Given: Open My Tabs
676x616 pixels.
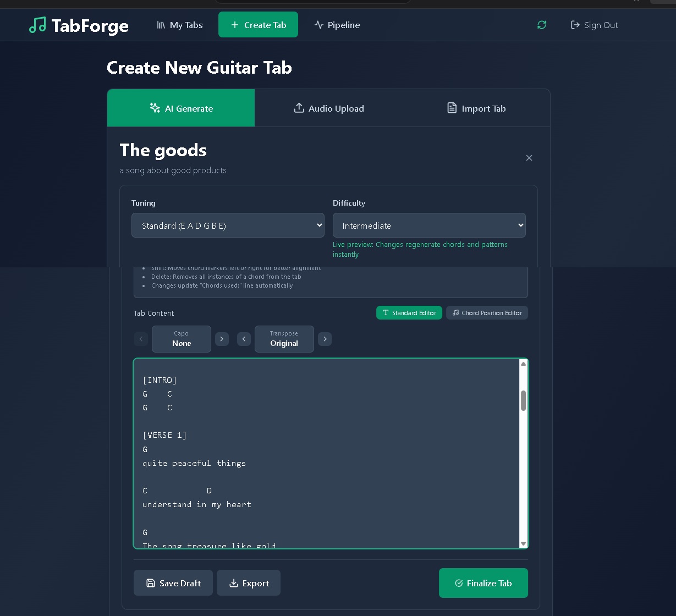Looking at the screenshot, I should (179, 25).
